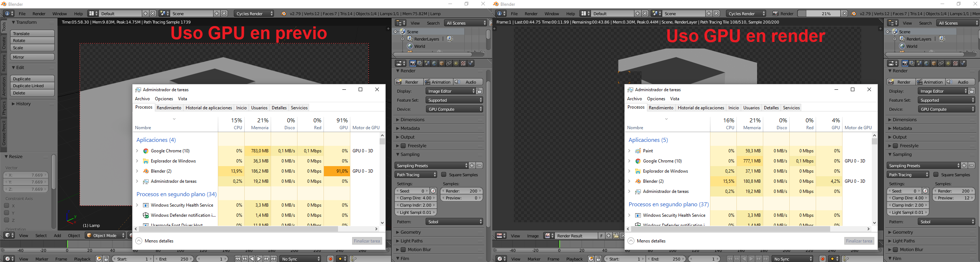Open Object properties cube icon in left window
The height and width of the screenshot is (262, 980).
pos(441,63)
